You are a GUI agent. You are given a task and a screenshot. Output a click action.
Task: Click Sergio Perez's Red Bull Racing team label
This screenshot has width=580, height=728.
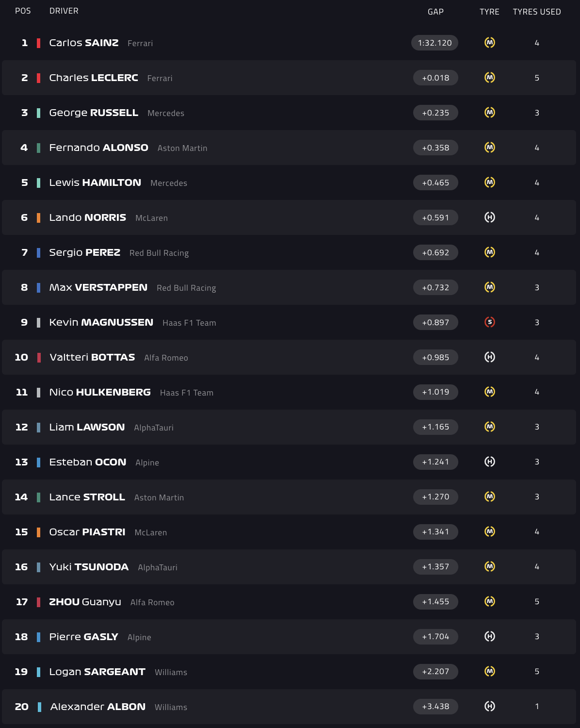(x=159, y=253)
